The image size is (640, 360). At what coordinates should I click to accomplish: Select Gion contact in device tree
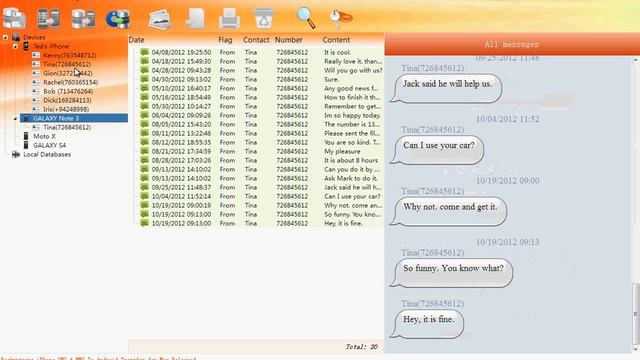[x=68, y=73]
